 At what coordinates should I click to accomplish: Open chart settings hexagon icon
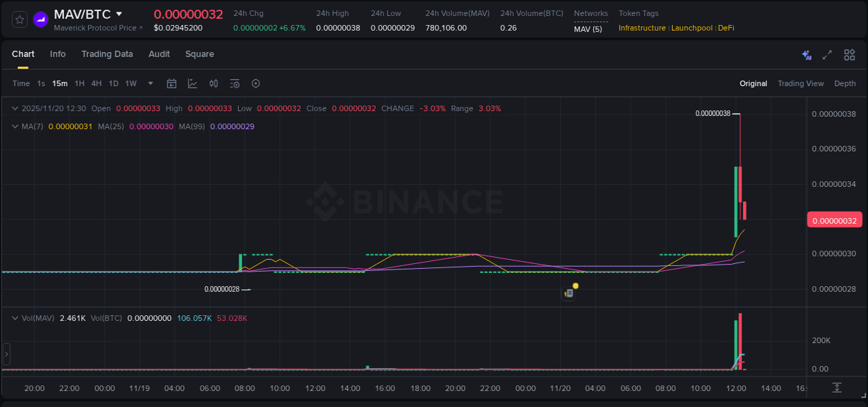click(256, 83)
